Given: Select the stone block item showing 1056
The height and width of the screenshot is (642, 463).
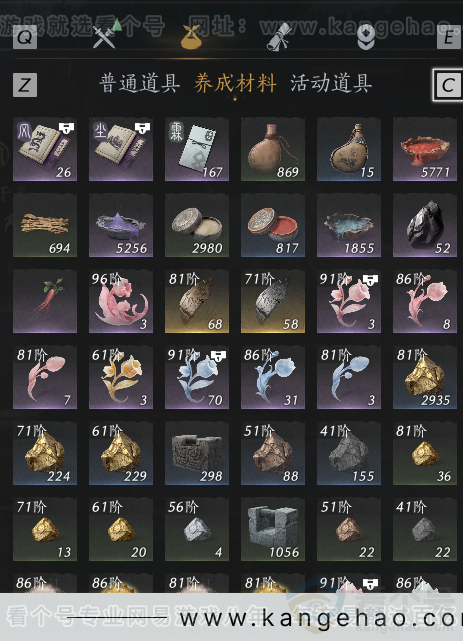Looking at the screenshot, I should point(273,529).
